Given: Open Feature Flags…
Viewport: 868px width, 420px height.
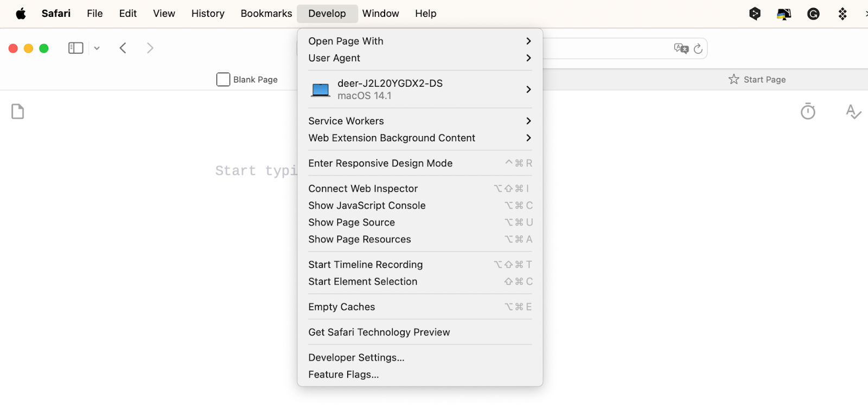Looking at the screenshot, I should coord(420,374).
